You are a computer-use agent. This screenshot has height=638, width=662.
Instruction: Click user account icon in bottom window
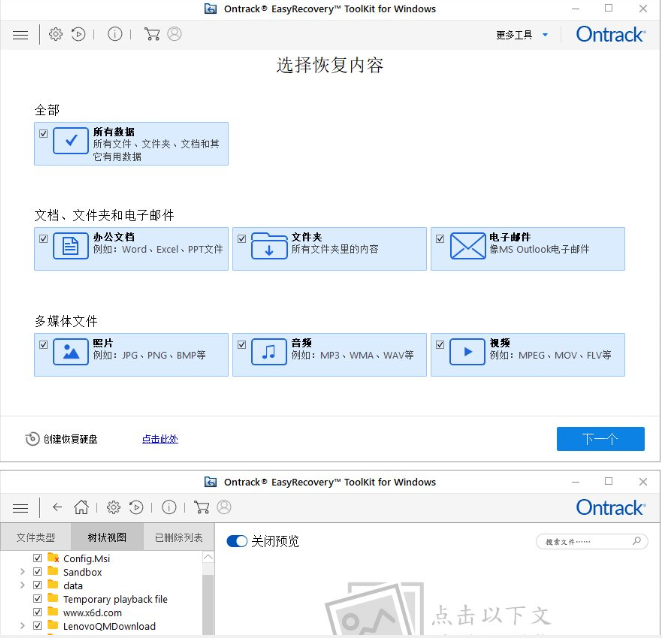[x=224, y=507]
